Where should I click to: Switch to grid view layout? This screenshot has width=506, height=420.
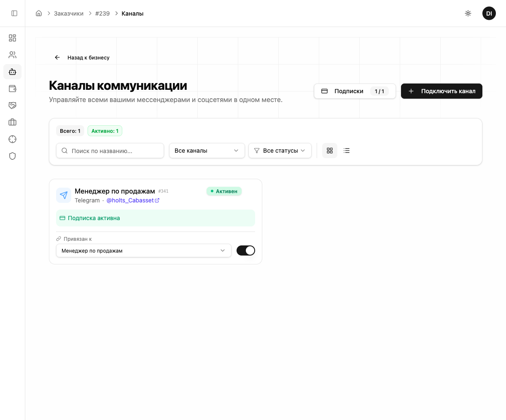(x=330, y=151)
